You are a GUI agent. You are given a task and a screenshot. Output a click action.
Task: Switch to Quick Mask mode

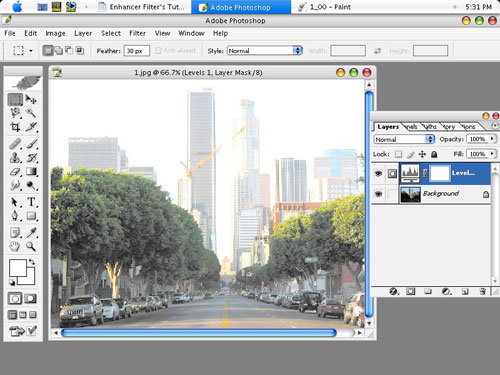(x=30, y=299)
